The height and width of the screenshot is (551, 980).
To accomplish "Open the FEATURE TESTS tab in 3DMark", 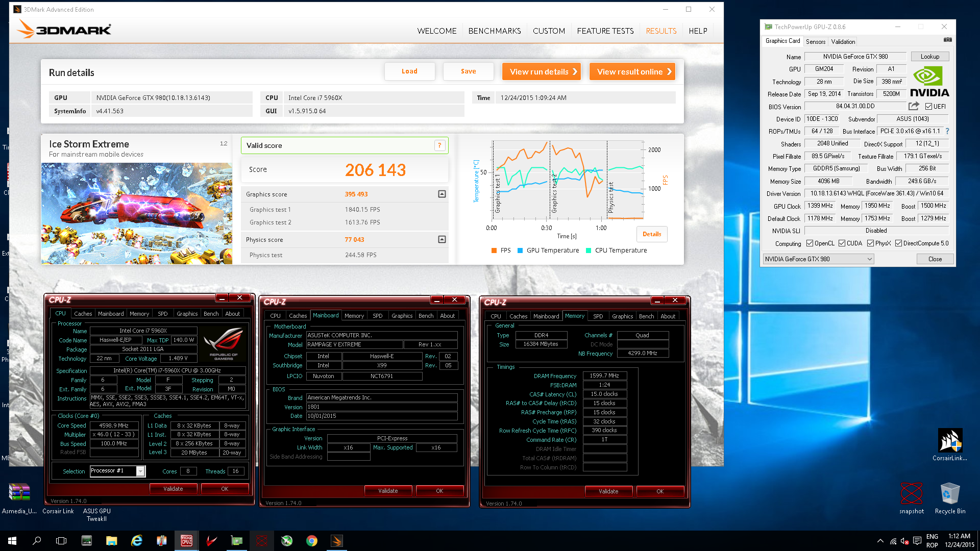I will [x=605, y=31].
